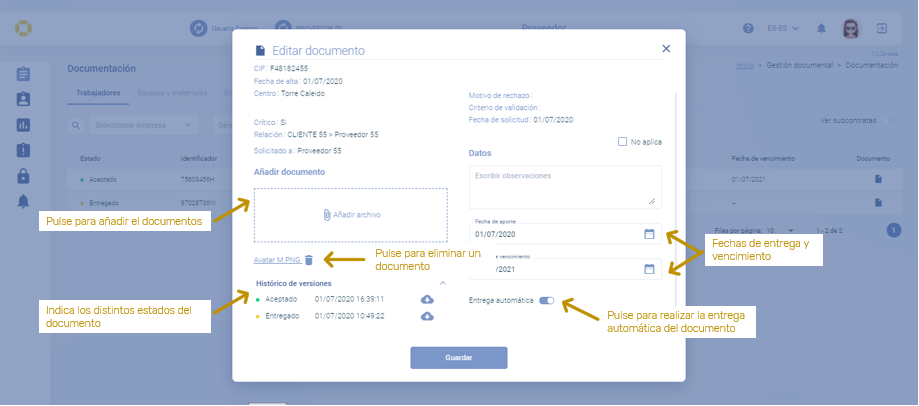Click the logout icon in top bar

(881, 28)
